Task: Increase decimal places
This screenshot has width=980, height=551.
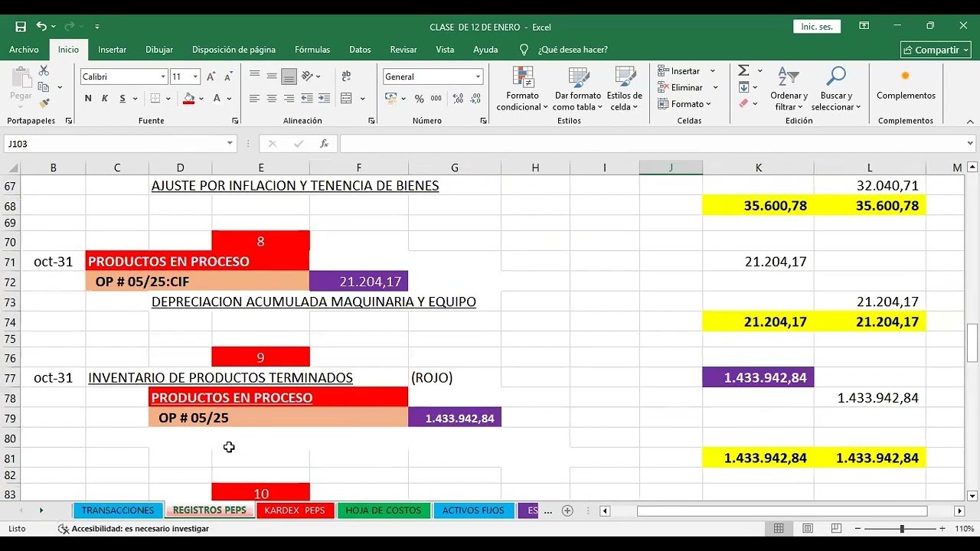Action: 458,98
